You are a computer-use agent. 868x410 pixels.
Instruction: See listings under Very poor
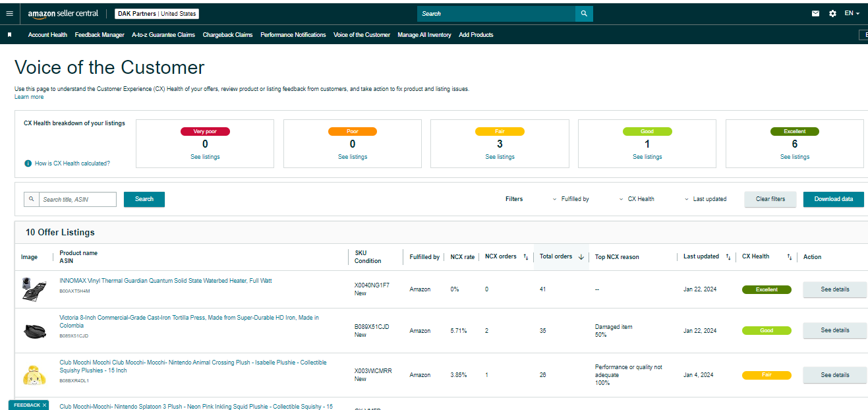[x=205, y=157]
